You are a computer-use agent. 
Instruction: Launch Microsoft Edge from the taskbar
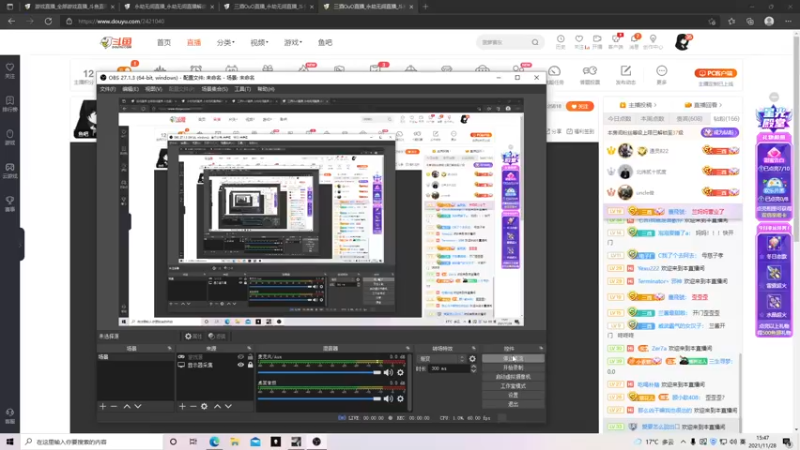point(214,442)
